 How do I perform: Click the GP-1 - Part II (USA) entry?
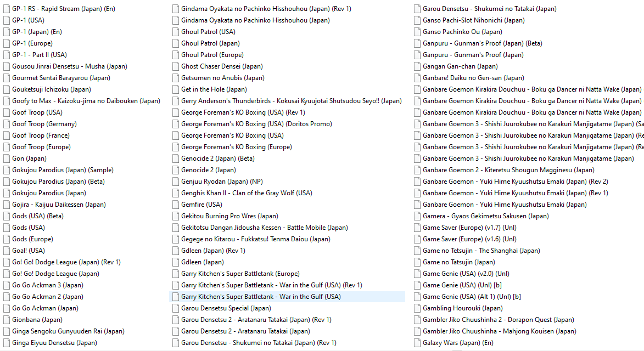40,54
